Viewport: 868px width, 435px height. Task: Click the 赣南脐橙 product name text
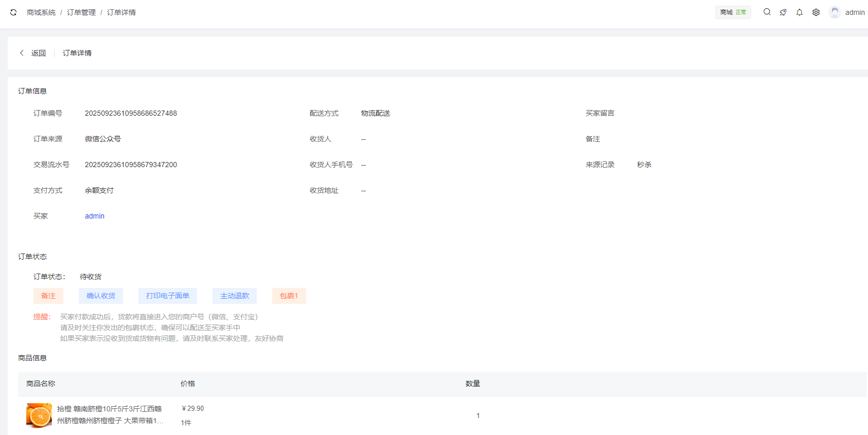pyautogui.click(x=110, y=414)
